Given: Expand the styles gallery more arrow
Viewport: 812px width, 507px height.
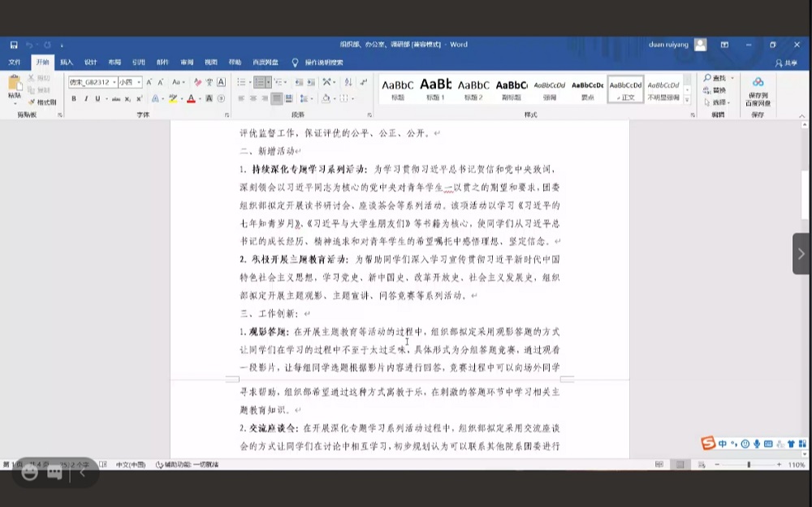Looking at the screenshot, I should coord(688,100).
